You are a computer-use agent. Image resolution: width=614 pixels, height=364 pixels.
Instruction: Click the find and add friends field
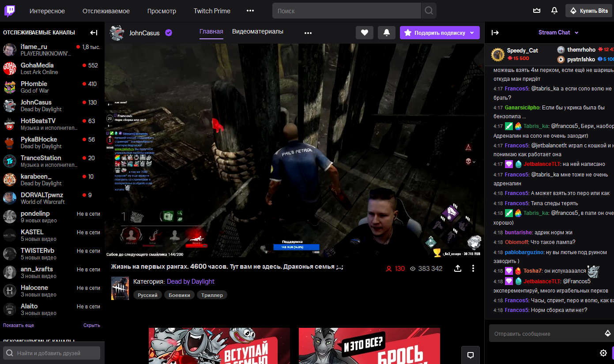(52, 353)
